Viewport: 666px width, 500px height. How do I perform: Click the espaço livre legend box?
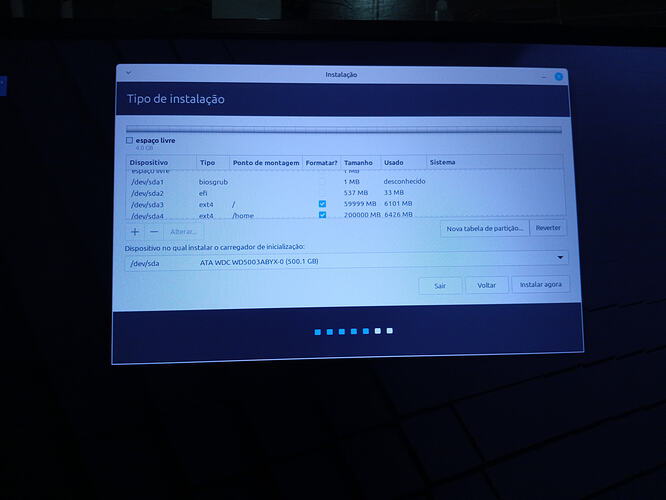130,140
